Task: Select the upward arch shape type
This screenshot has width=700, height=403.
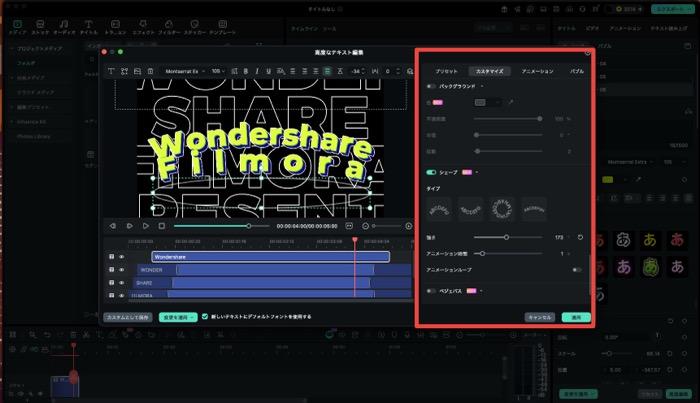Action: (x=439, y=209)
